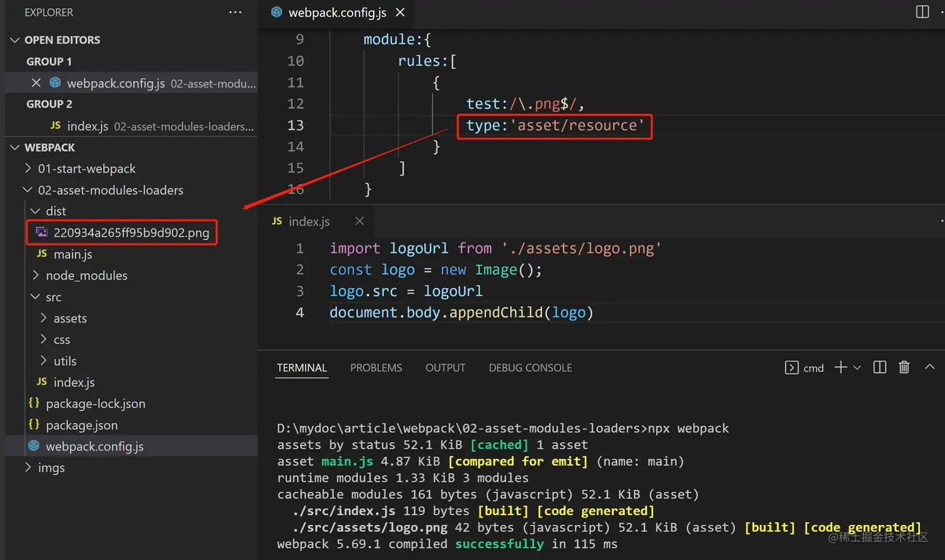Viewport: 945px width, 560px height.
Task: Select webpack.config.js in the file tree
Action: click(94, 446)
